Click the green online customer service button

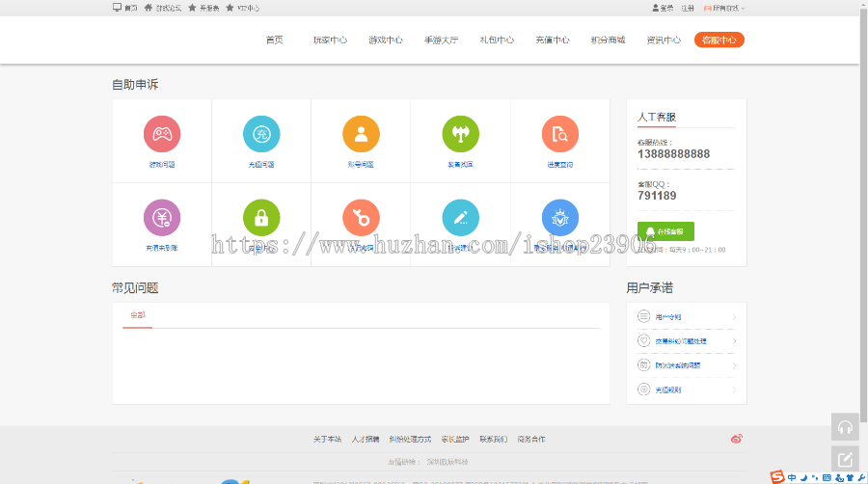pyautogui.click(x=665, y=231)
